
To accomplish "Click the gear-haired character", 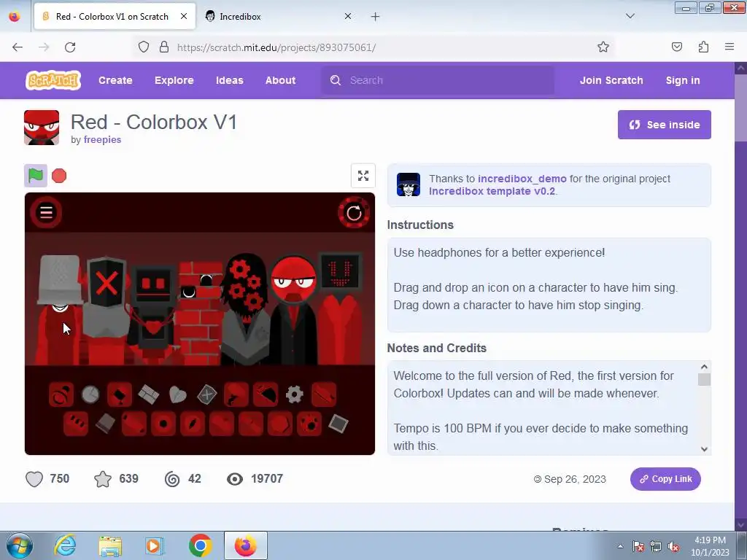I will pos(247,309).
